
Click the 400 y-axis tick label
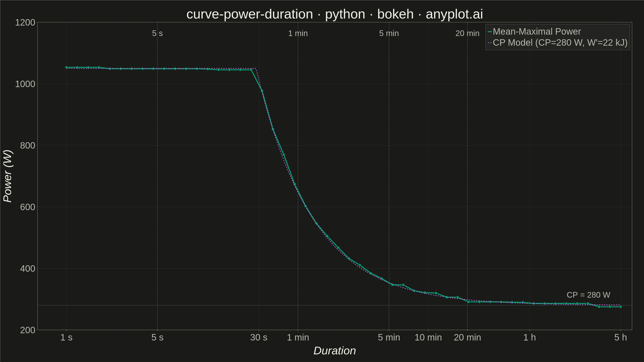pyautogui.click(x=28, y=268)
